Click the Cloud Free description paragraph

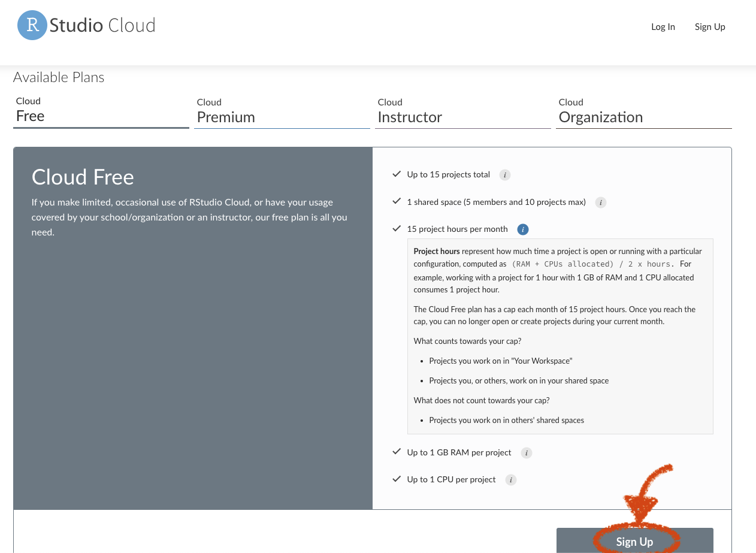coord(189,217)
